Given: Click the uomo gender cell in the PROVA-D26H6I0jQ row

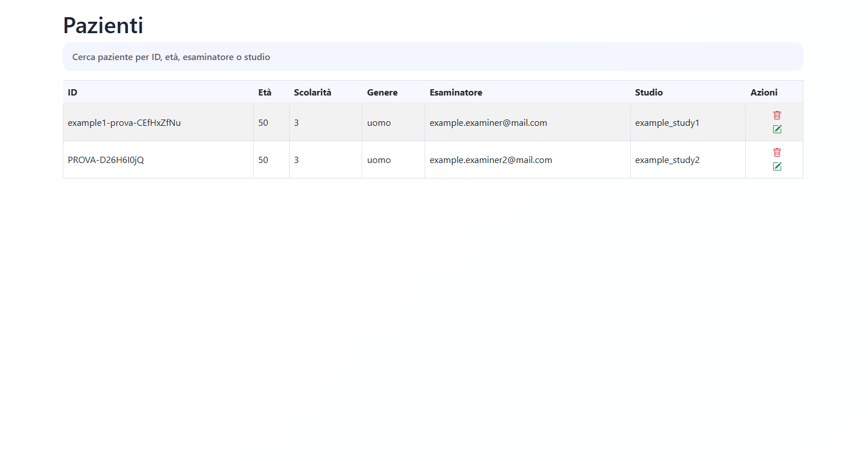Looking at the screenshot, I should [x=379, y=160].
